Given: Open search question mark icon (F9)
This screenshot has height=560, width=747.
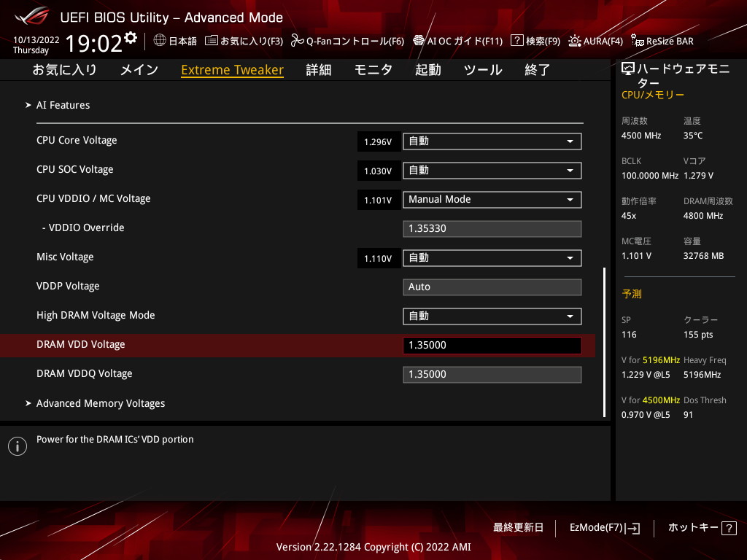Looking at the screenshot, I should click(x=517, y=41).
